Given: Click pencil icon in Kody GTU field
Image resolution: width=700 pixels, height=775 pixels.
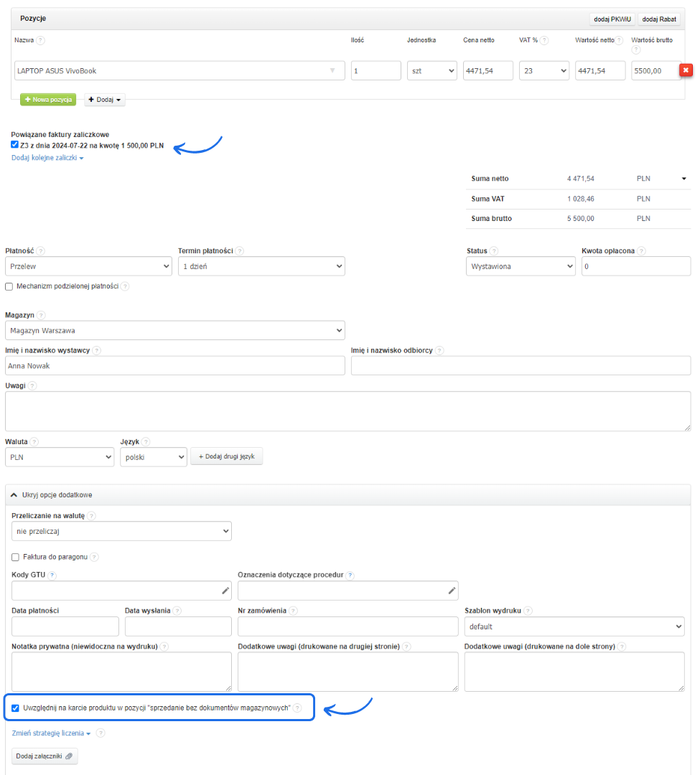Looking at the screenshot, I should coord(225,591).
